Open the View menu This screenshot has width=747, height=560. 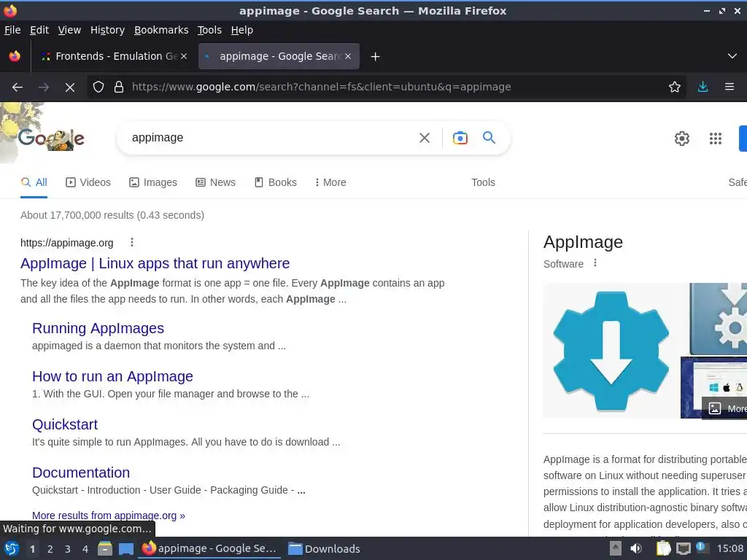click(x=69, y=30)
